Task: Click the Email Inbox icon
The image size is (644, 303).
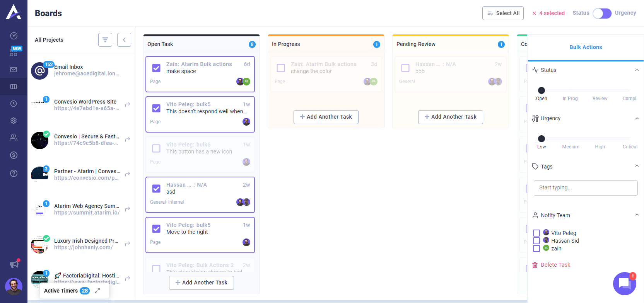Action: pyautogui.click(x=40, y=71)
